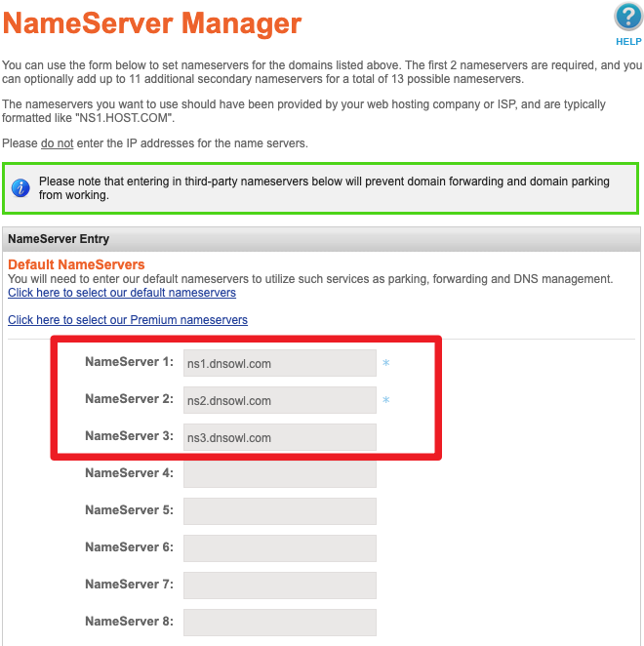Click the "NameServer 1:" label
The width and height of the screenshot is (644, 646).
click(129, 362)
